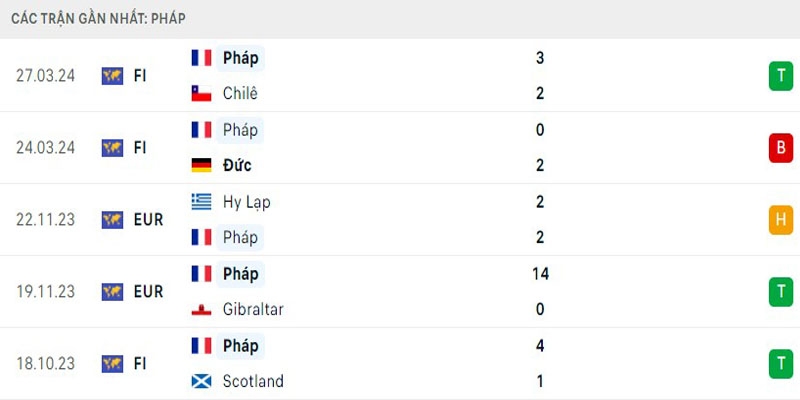
Task: Click the orange H result badge
Action: [780, 220]
